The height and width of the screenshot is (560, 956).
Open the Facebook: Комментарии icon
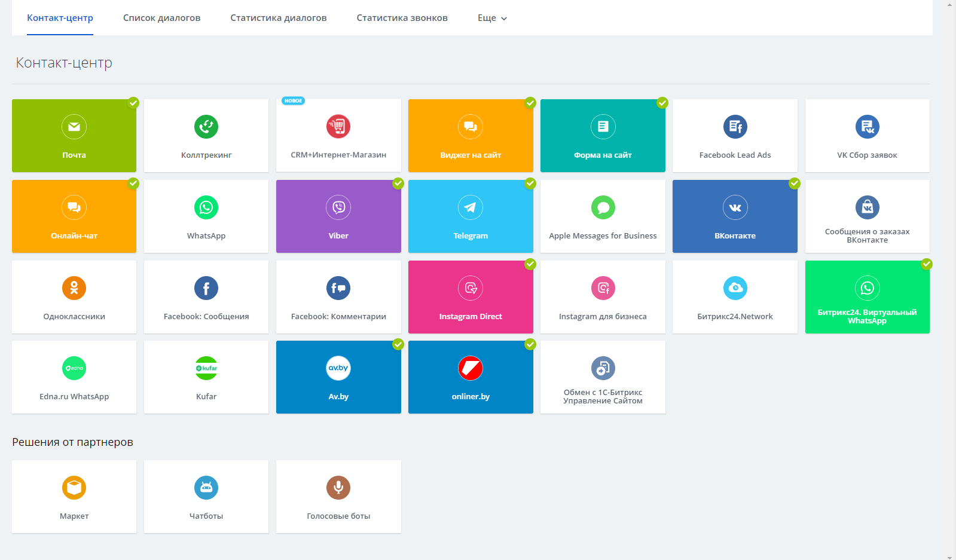click(338, 288)
